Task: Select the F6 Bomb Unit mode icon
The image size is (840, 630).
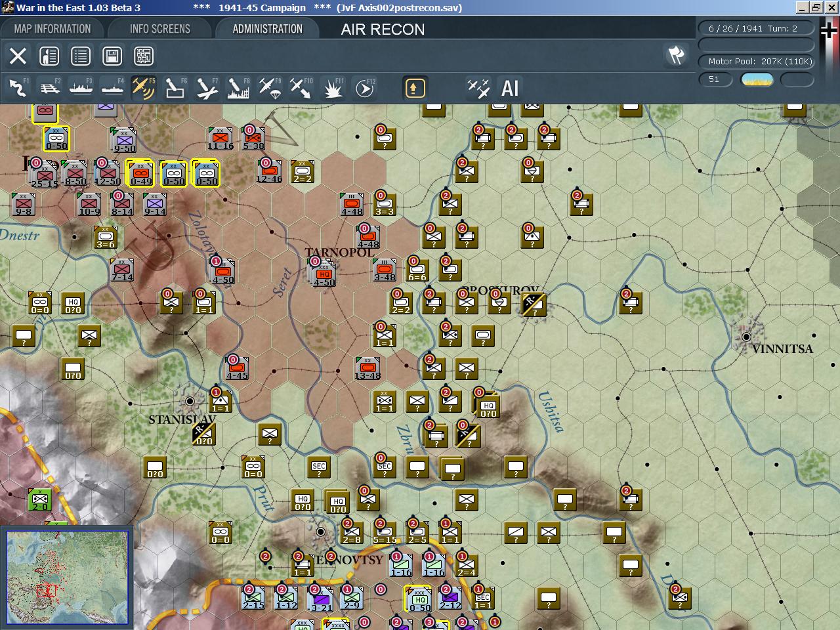Action: coord(175,87)
